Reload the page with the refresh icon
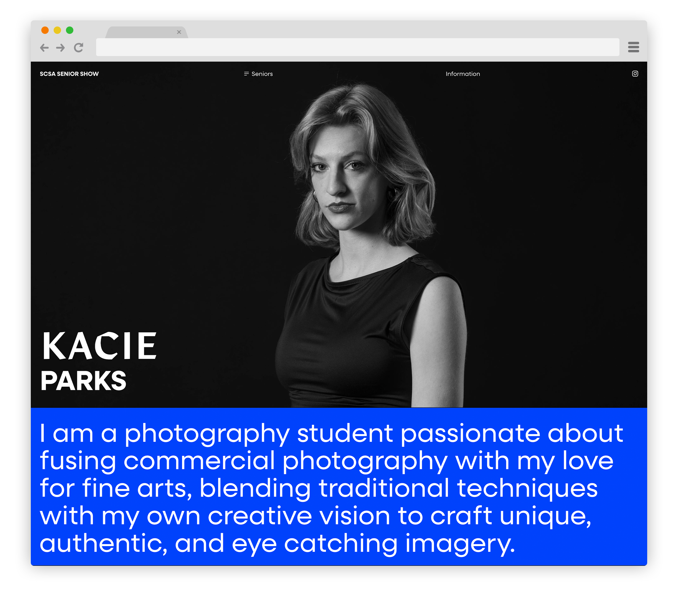 [79, 48]
